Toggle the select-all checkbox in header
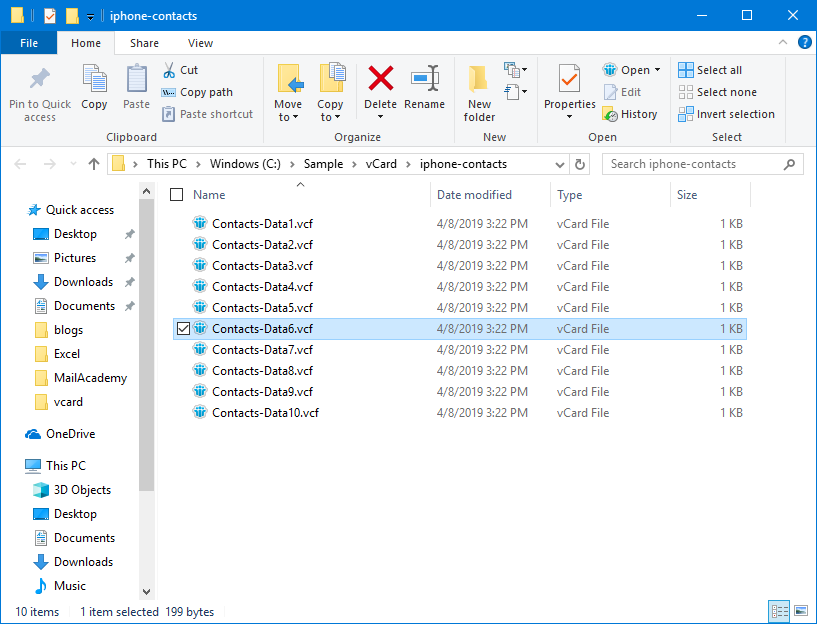 point(177,195)
